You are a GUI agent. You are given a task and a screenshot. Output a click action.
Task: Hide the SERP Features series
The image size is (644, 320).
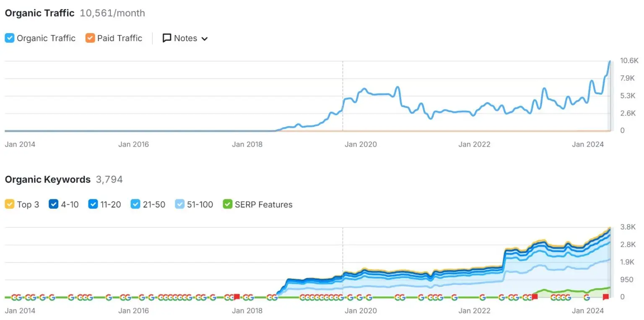pyautogui.click(x=227, y=204)
